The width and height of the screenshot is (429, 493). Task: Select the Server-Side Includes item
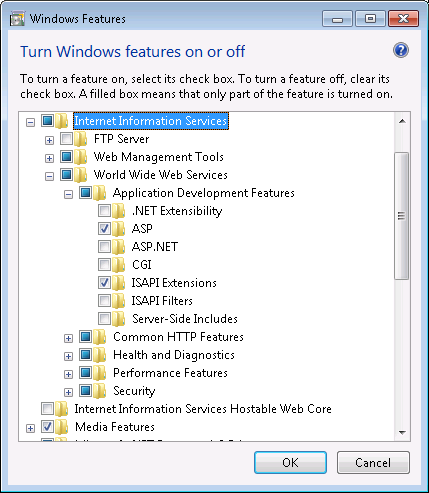pos(185,319)
